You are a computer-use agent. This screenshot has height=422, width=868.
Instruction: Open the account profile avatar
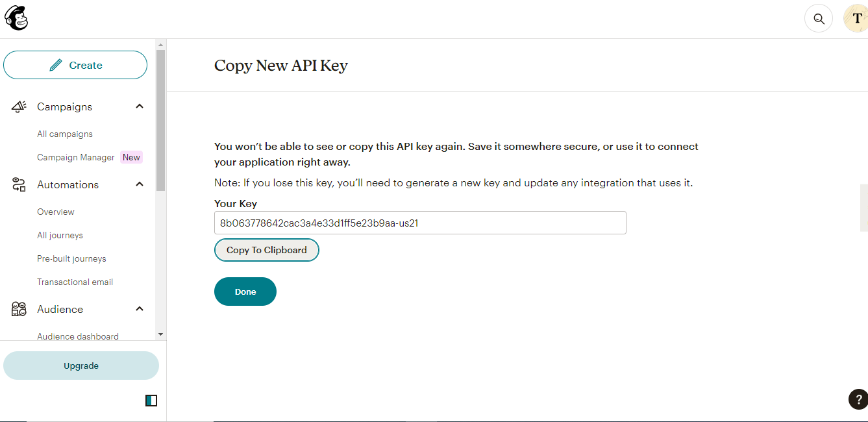[x=856, y=19]
